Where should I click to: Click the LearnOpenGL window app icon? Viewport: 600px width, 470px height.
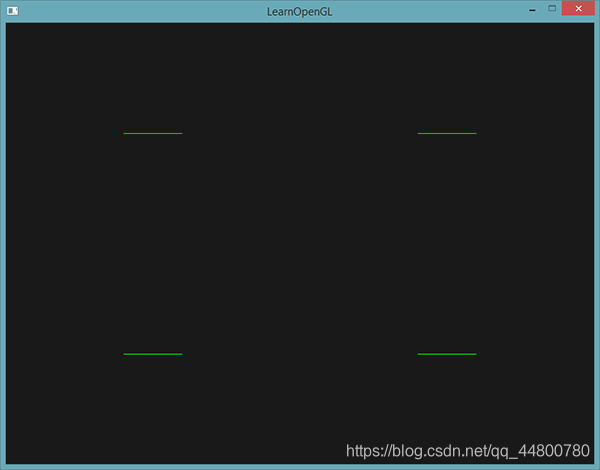coord(13,11)
